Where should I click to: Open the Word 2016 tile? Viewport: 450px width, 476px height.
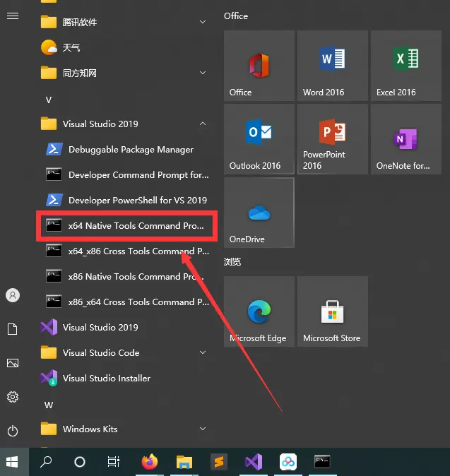tap(332, 66)
